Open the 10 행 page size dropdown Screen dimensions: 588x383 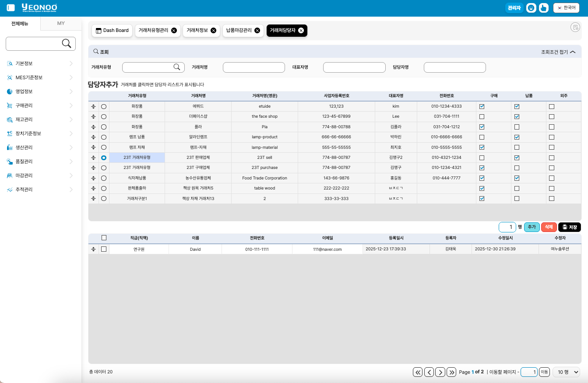[x=566, y=372]
